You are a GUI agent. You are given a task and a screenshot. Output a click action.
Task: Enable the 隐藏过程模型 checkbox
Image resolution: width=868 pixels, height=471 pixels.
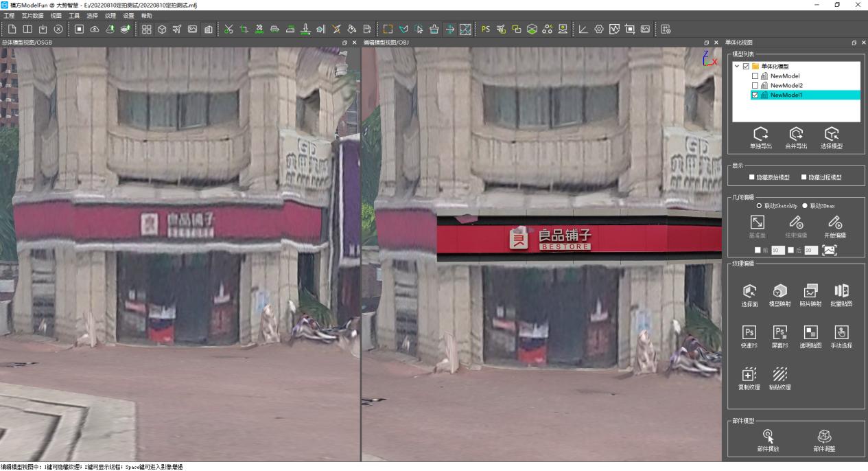pos(804,177)
